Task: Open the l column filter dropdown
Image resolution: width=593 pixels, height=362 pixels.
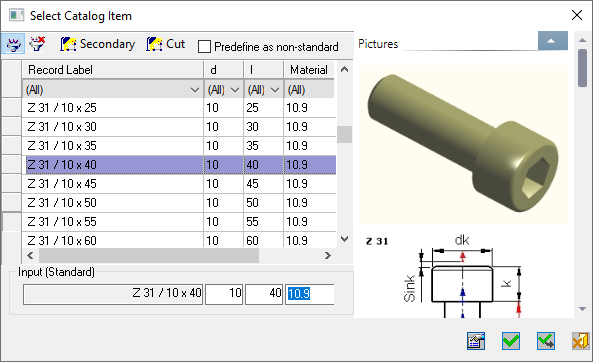Action: [275, 90]
